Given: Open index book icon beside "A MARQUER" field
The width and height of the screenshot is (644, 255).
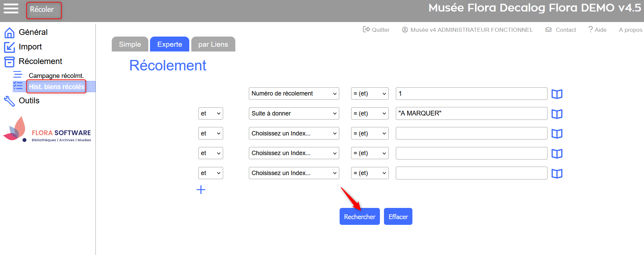Looking at the screenshot, I should pos(557,114).
